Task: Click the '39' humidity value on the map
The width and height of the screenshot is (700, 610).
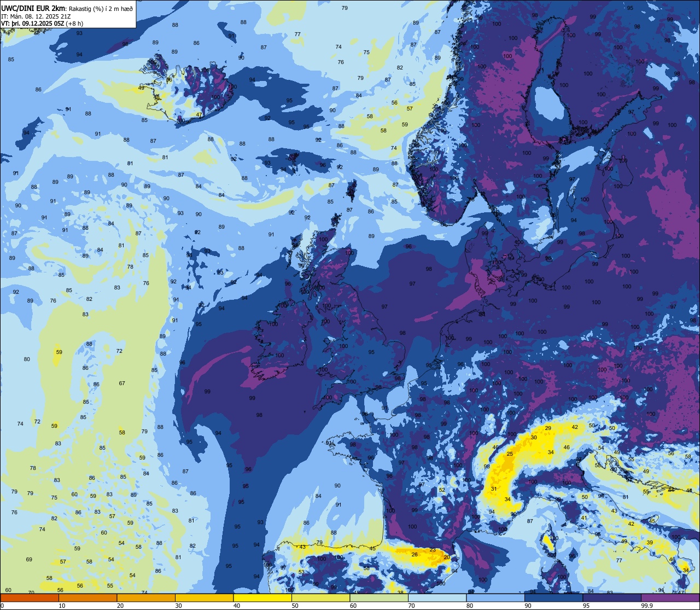Action: [x=650, y=543]
